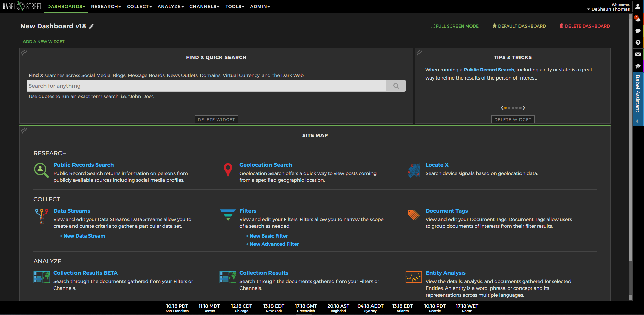This screenshot has width=644, height=315.
Task: Click the search magnifier button
Action: [x=396, y=86]
